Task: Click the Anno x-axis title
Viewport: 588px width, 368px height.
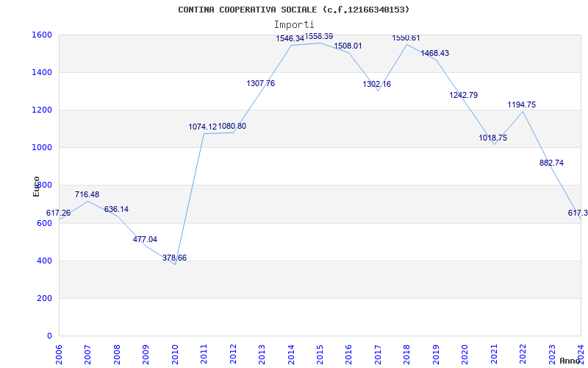Action: [x=569, y=361]
